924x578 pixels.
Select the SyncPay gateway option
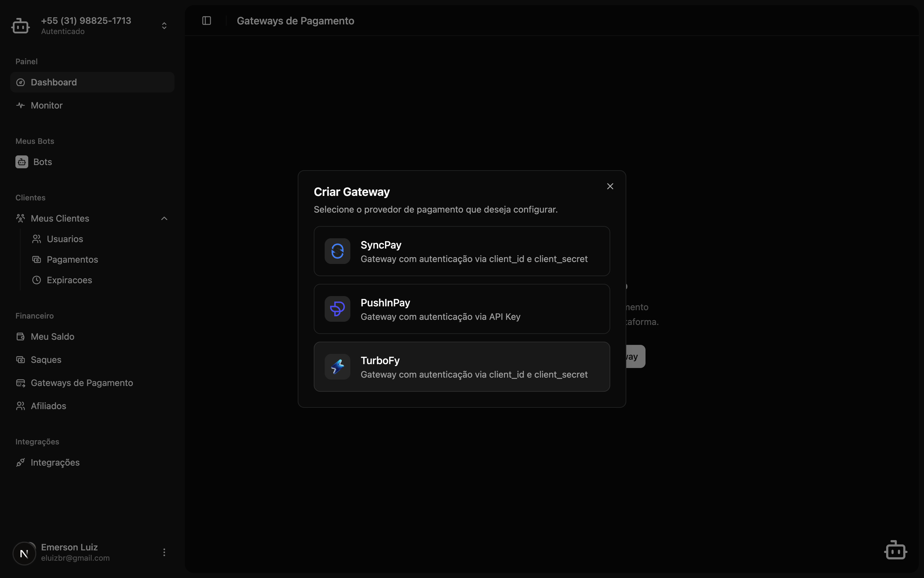(462, 251)
